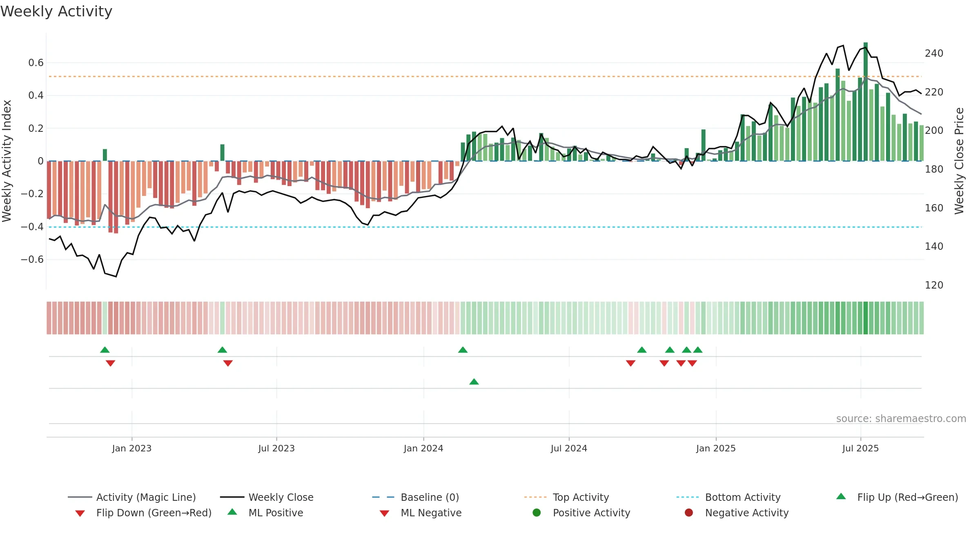Toggle Top Activity legend entry
Screen dimensions: 980x551
point(566,497)
